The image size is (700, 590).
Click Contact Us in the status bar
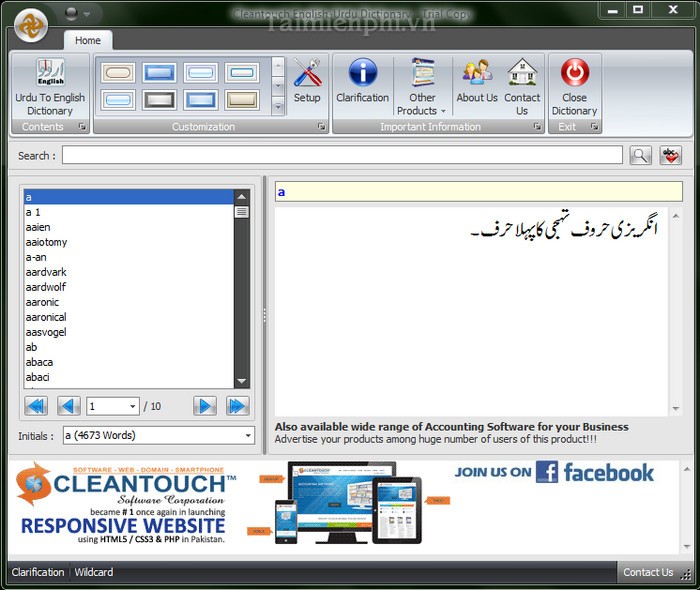[648, 572]
